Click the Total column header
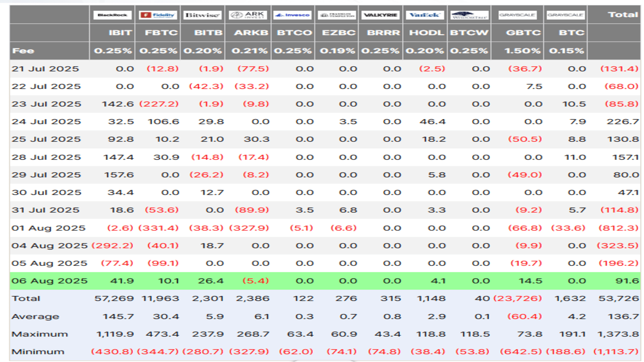Screen dimensions: 644x362 point(623,15)
